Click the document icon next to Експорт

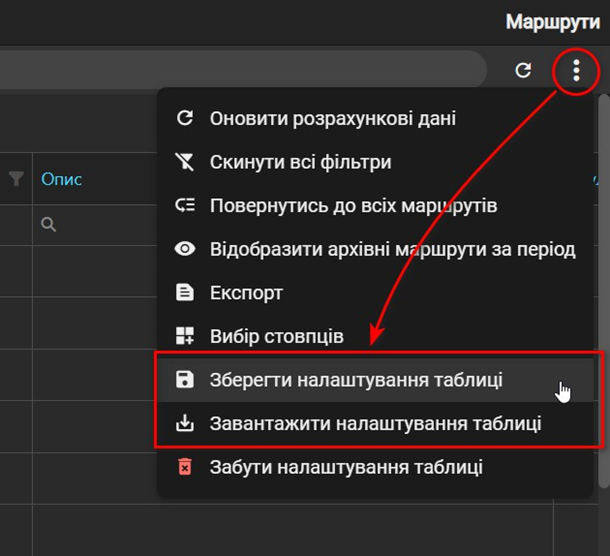point(185,293)
